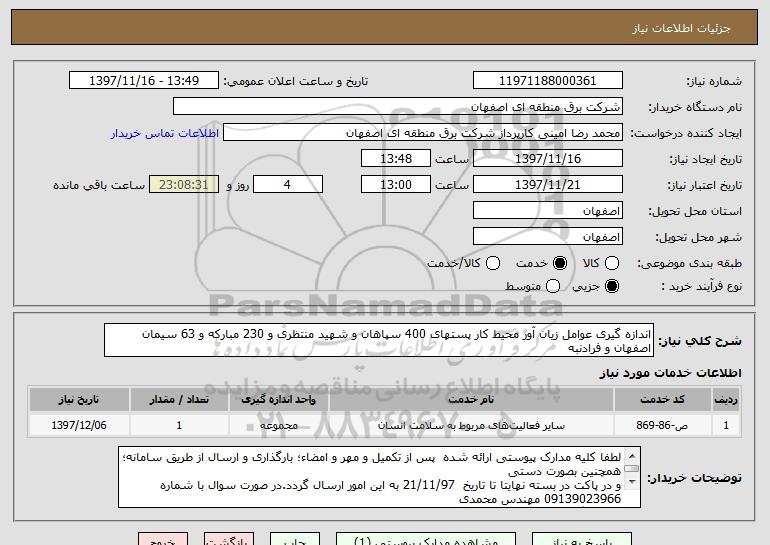Click the نام خدمت column header
The height and width of the screenshot is (545, 770).
[x=471, y=400]
